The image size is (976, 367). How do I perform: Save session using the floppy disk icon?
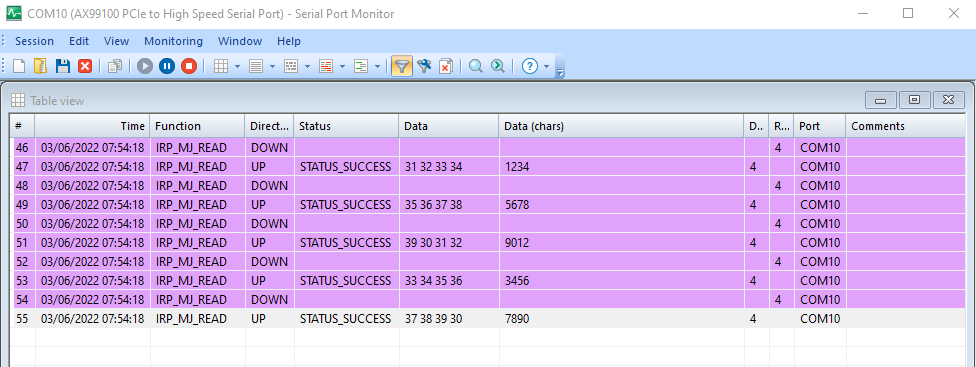coord(63,66)
